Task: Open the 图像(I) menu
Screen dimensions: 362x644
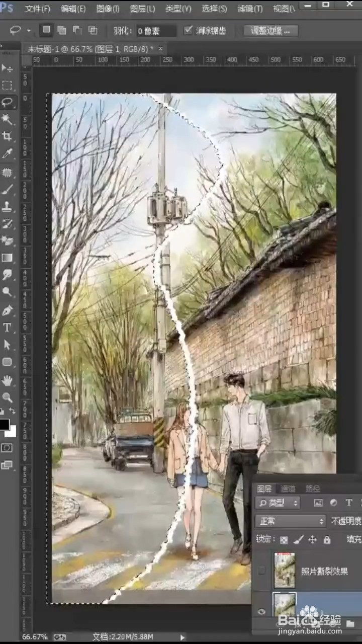Action: point(108,9)
